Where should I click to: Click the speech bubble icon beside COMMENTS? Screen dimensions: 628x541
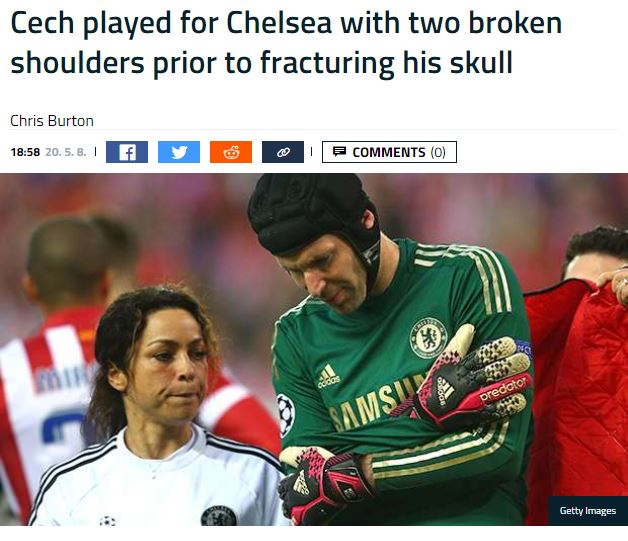(x=340, y=152)
